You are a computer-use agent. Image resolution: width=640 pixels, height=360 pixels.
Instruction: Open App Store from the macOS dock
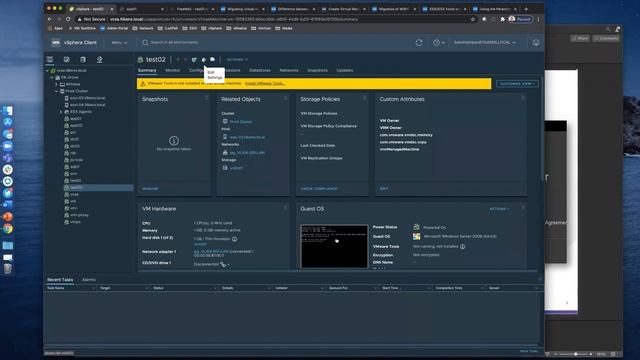pyautogui.click(x=8, y=122)
